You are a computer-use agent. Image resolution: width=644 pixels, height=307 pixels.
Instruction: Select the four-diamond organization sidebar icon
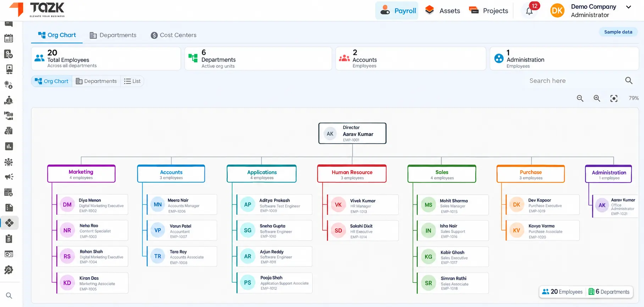(9, 223)
